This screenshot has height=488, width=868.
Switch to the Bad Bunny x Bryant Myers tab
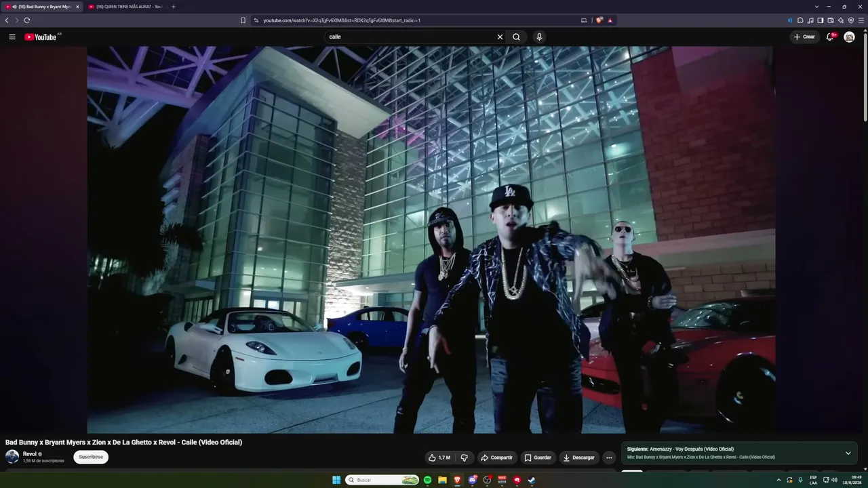[x=42, y=7]
